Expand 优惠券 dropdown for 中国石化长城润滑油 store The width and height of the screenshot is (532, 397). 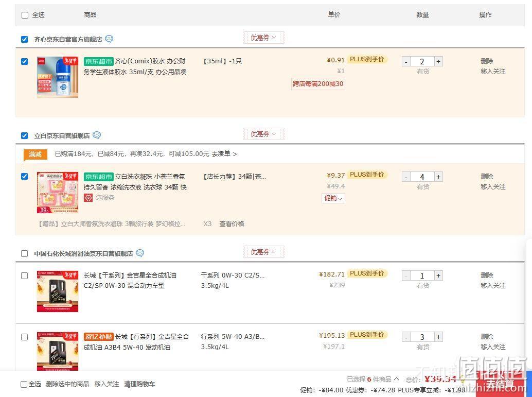pyautogui.click(x=263, y=252)
